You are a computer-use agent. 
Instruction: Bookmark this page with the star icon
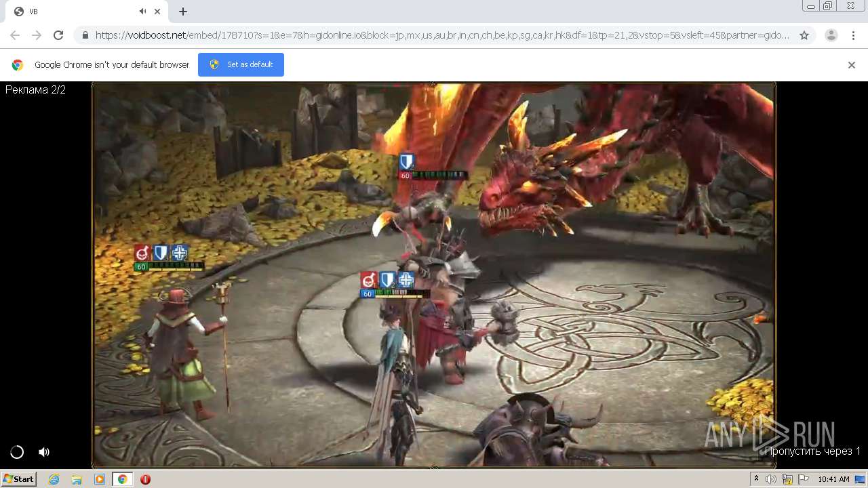[804, 35]
